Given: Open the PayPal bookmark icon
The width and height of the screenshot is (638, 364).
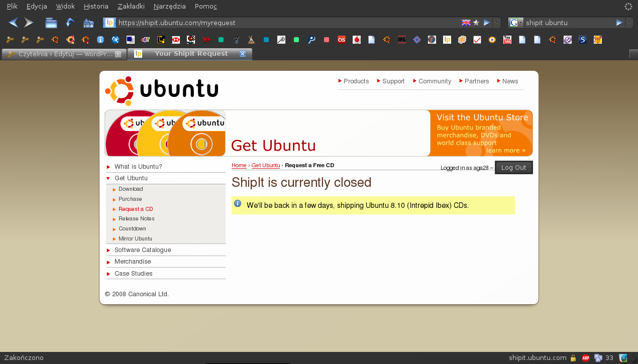Looking at the screenshot, I should tap(311, 40).
